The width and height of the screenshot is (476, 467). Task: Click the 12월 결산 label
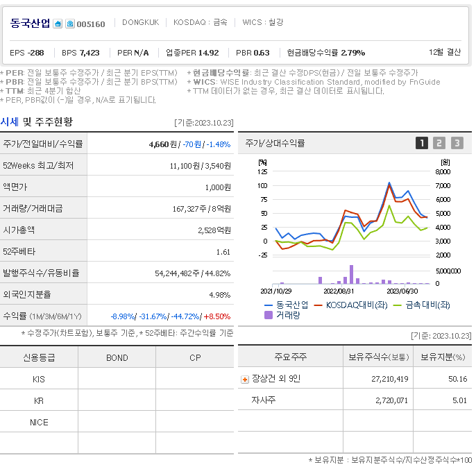[445, 52]
